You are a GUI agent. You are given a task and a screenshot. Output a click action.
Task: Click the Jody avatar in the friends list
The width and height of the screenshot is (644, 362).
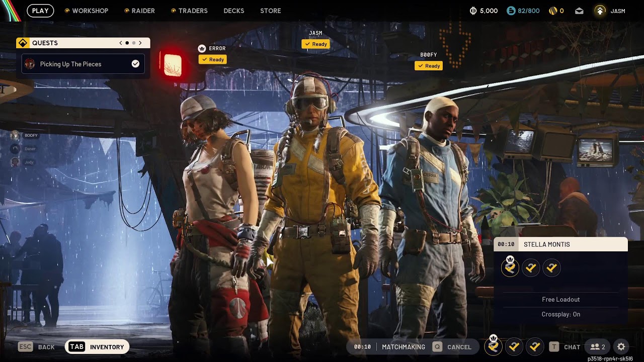point(15,162)
